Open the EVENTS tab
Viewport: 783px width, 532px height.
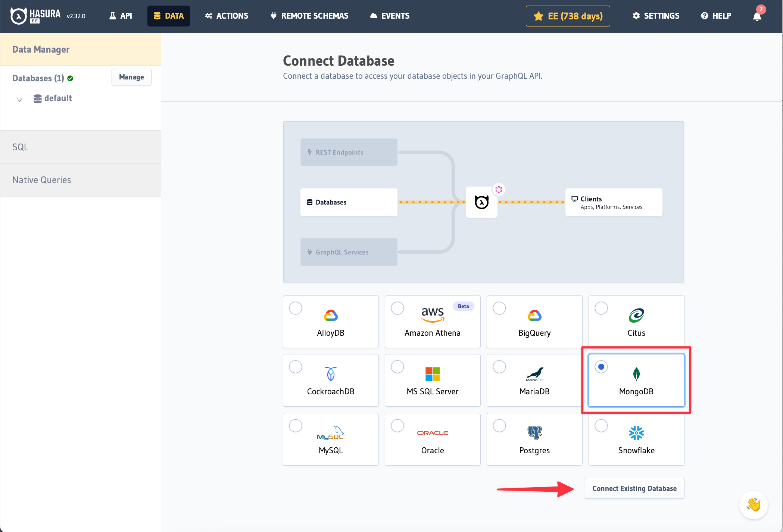(390, 16)
